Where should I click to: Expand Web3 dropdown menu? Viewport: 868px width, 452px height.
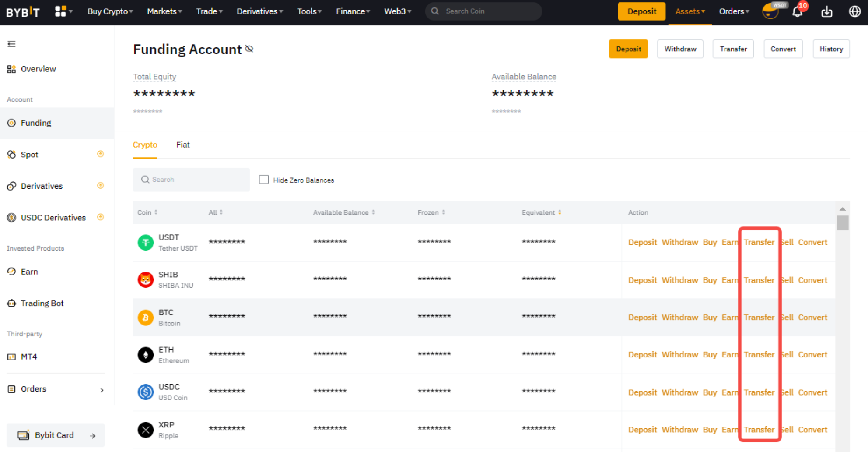coord(398,11)
